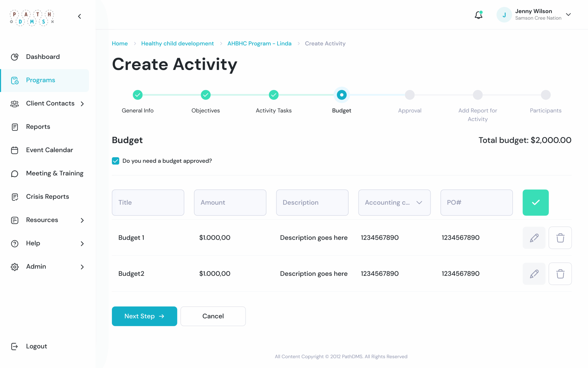Focus the PO# input field
Screen dimensions: 588x368
click(x=476, y=202)
